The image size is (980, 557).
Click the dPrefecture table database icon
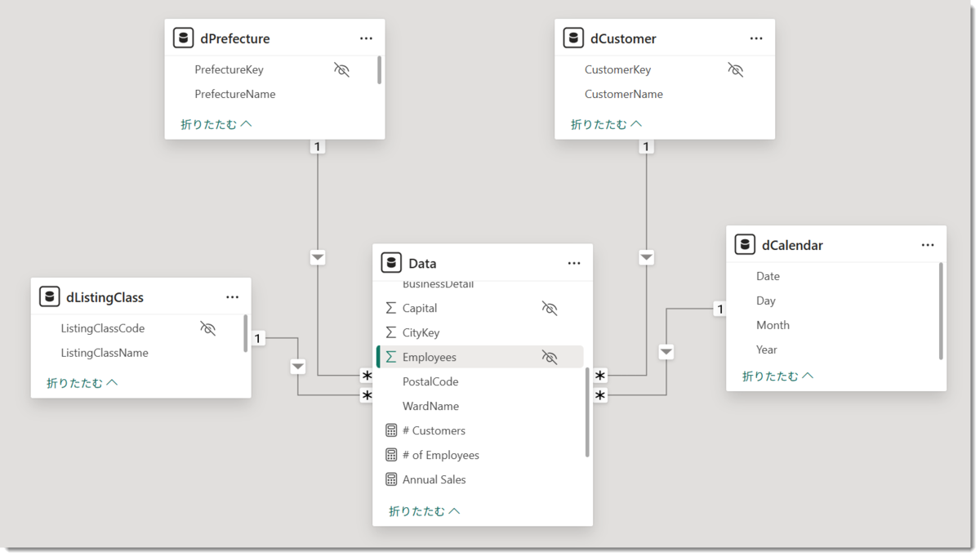pyautogui.click(x=183, y=38)
